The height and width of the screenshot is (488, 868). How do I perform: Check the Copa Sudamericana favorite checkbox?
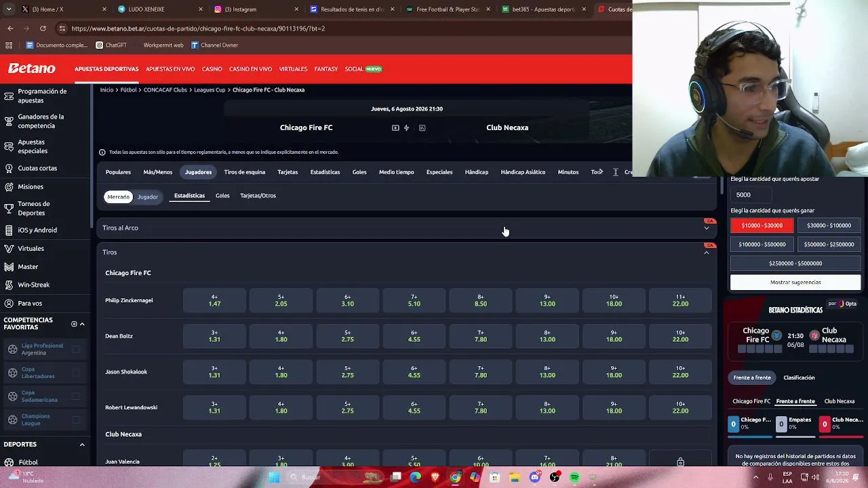tap(76, 396)
